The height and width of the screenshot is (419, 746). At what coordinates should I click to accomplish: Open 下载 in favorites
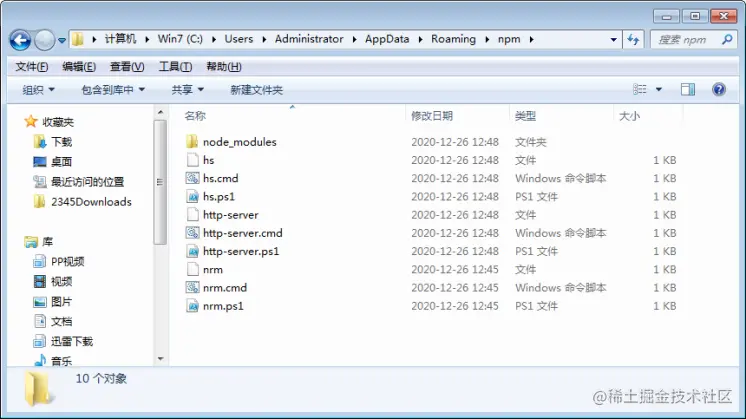pyautogui.click(x=53, y=142)
